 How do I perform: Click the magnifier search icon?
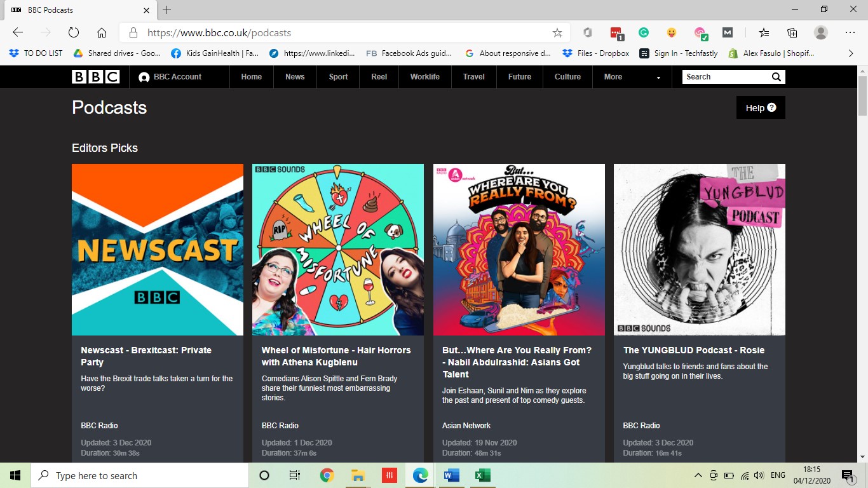coord(776,77)
